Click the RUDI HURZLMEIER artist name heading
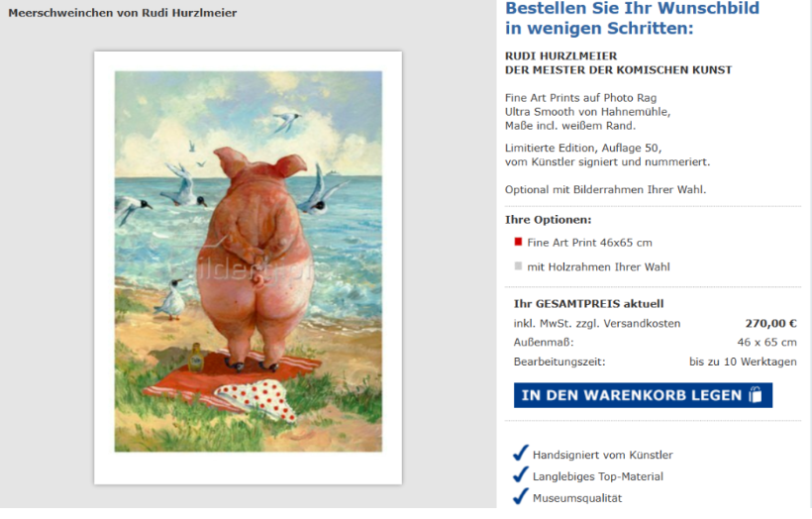The image size is (812, 519). [560, 55]
